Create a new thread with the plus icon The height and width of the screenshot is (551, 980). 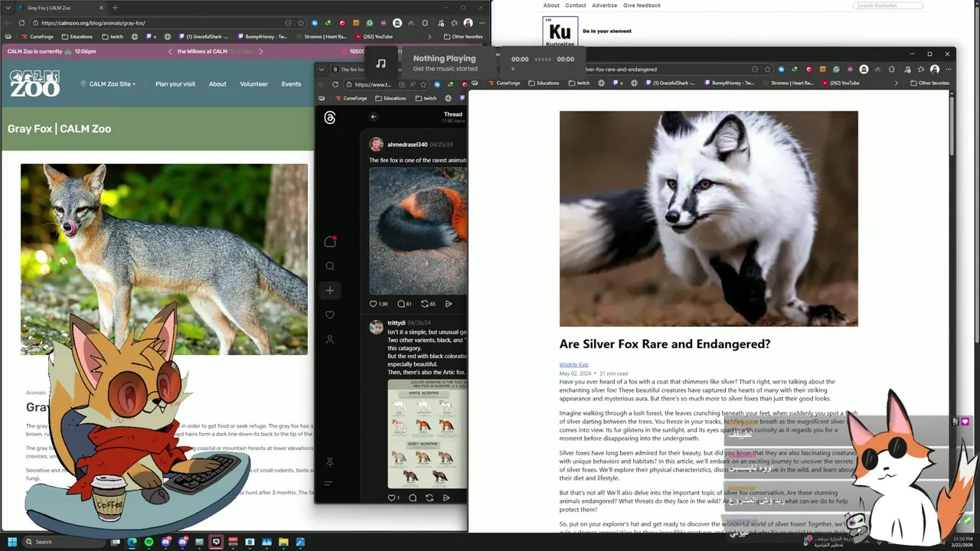pyautogui.click(x=330, y=290)
